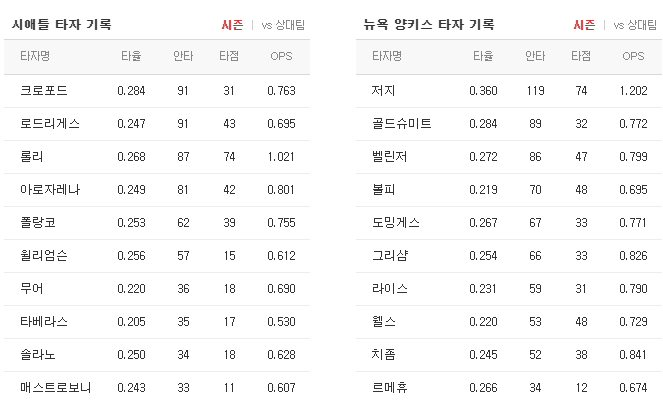This screenshot has width=663, height=410.
Task: Click batter 매스트로보니 name
Action: click(55, 388)
